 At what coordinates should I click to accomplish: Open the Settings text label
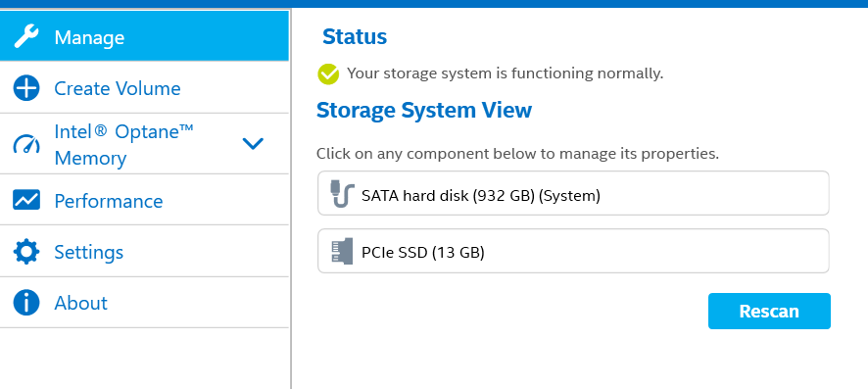[88, 253]
